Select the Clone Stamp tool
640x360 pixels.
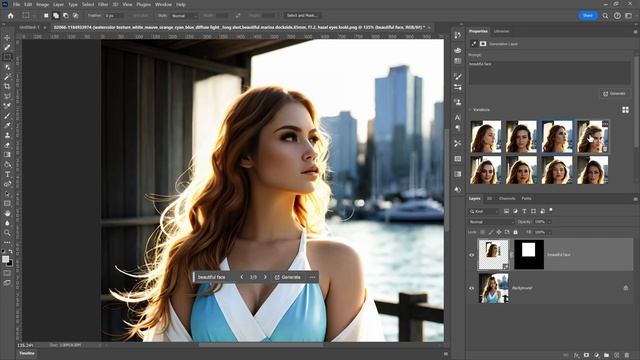[7, 135]
